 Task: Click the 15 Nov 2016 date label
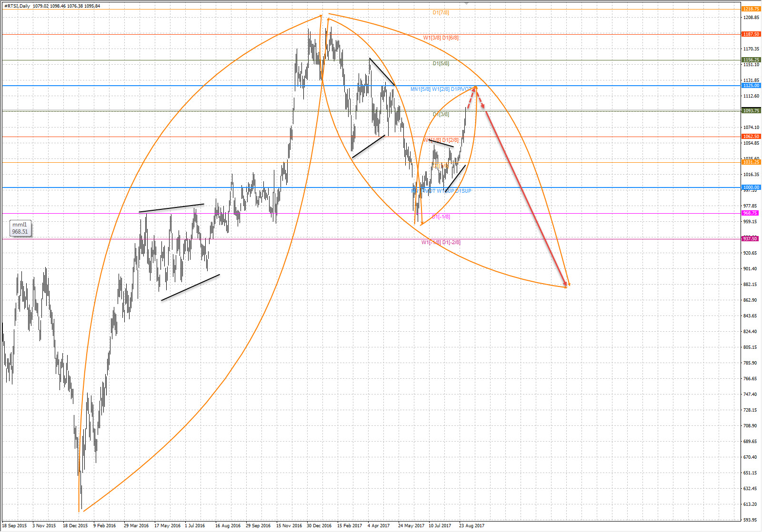coord(289,526)
